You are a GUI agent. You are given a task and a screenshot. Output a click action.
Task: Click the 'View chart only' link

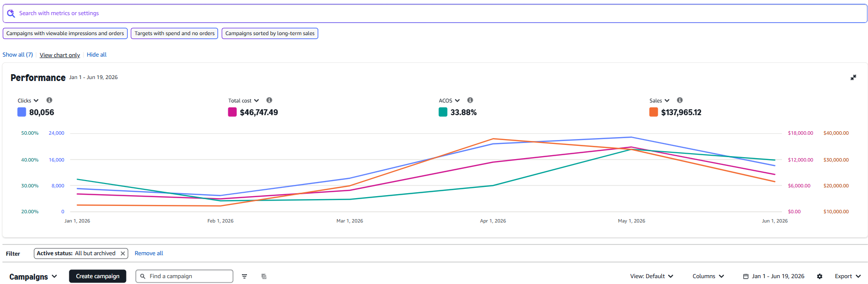60,55
